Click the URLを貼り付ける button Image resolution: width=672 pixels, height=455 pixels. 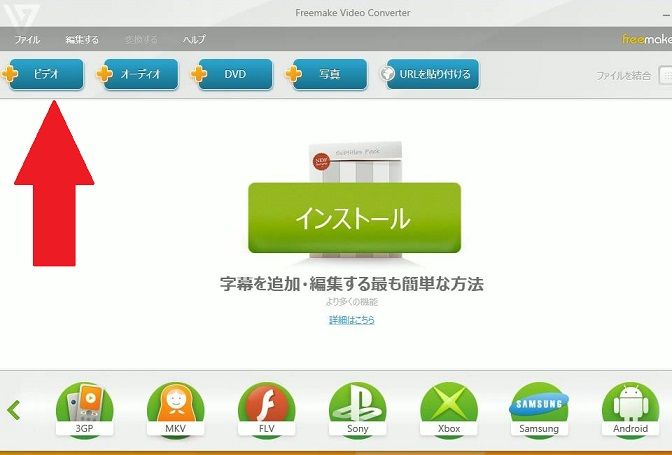tap(432, 74)
